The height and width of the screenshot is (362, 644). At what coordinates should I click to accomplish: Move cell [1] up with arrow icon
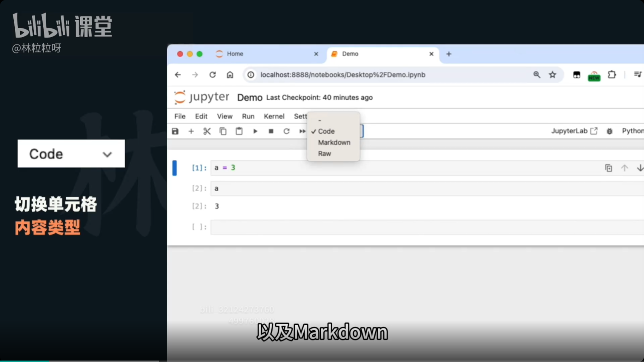click(x=624, y=168)
